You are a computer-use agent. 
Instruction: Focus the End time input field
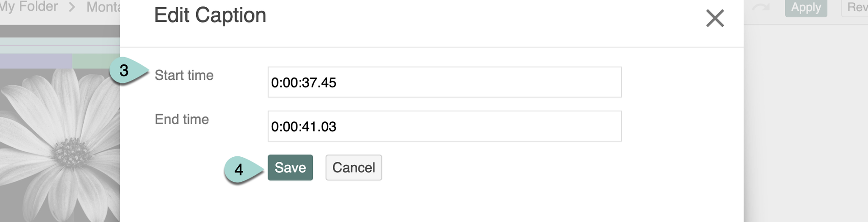[x=444, y=126]
